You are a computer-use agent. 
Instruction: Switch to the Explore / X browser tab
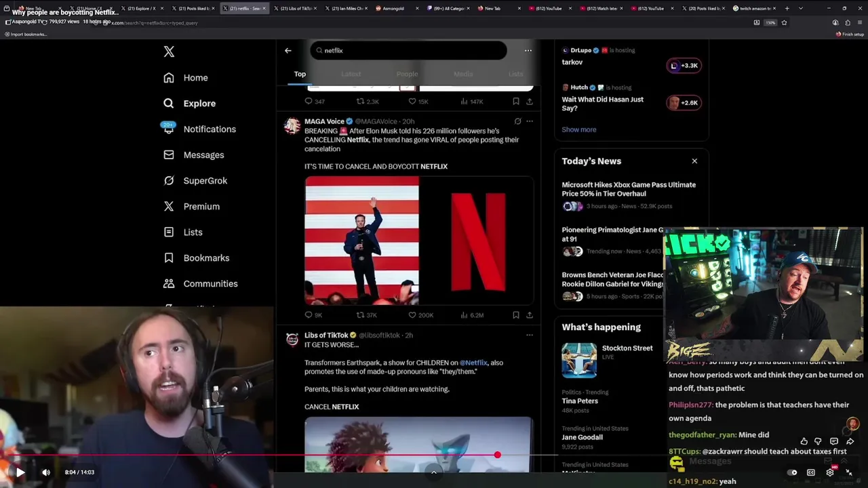(x=142, y=8)
